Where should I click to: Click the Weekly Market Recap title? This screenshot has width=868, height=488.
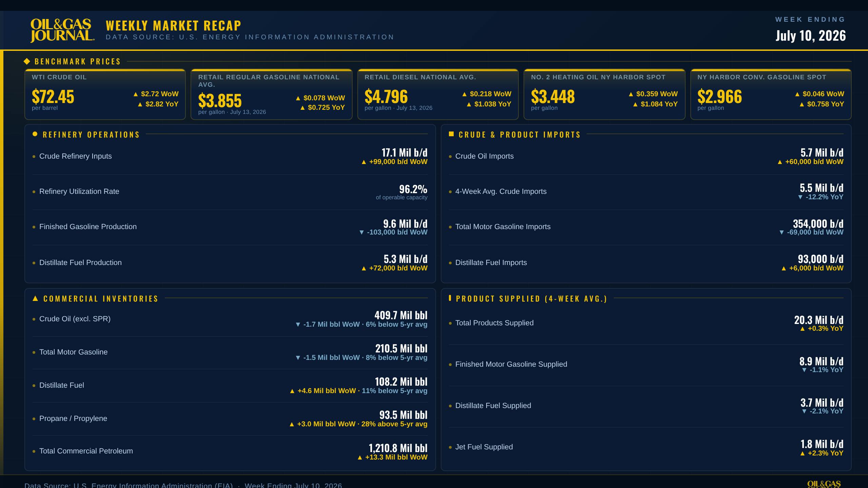174,26
